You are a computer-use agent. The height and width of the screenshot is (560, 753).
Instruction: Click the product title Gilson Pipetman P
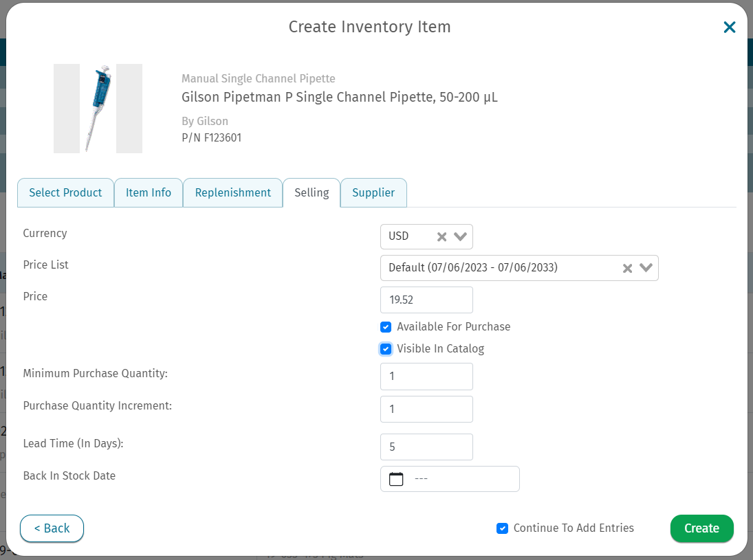click(340, 98)
